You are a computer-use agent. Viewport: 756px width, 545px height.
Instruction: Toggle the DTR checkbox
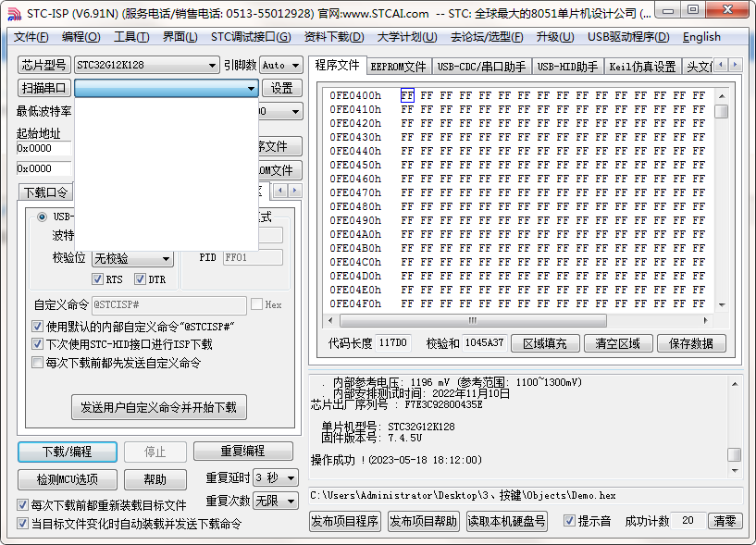coord(140,279)
